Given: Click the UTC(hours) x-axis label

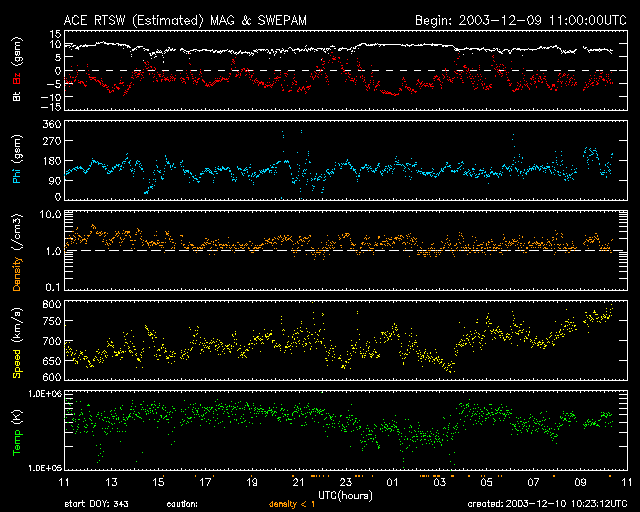Looking at the screenshot, I should click(x=346, y=494).
